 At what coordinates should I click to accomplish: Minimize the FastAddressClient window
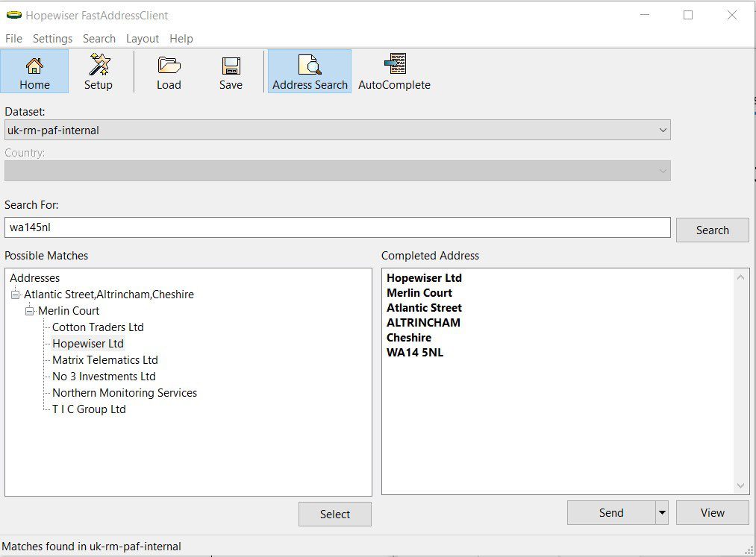(645, 15)
